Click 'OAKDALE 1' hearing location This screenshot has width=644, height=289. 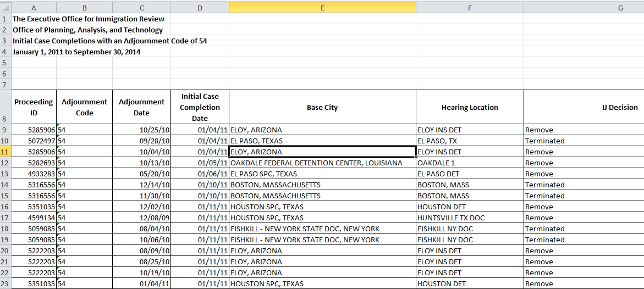(470, 163)
